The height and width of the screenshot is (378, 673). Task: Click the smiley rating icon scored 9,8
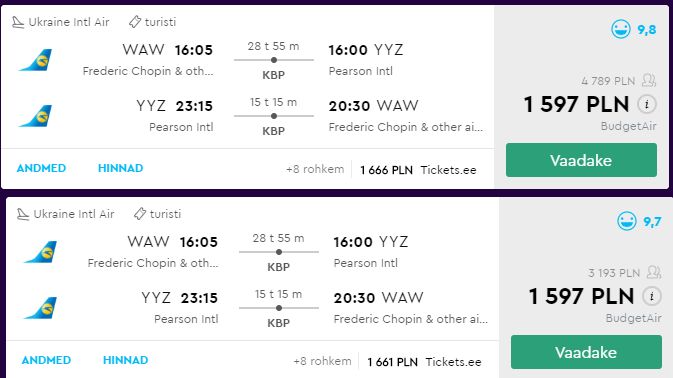[621, 30]
